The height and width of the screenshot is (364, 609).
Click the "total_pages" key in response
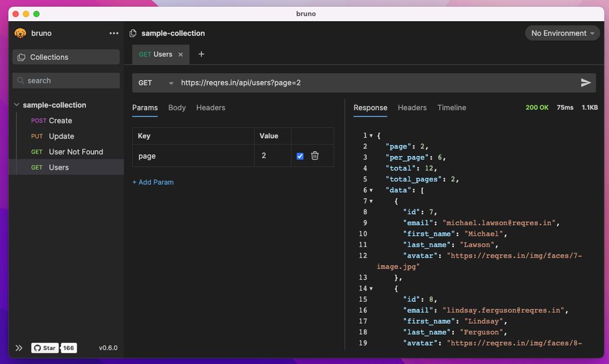point(414,180)
